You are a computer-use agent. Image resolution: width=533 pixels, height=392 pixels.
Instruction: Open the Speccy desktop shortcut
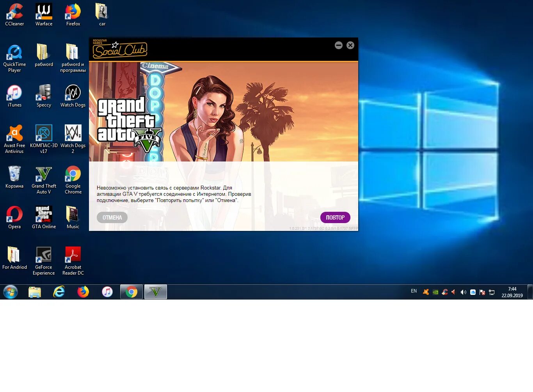44,96
